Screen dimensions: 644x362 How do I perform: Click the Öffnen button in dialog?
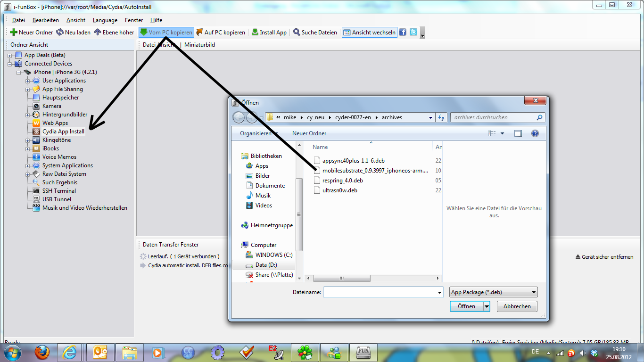[x=467, y=306]
